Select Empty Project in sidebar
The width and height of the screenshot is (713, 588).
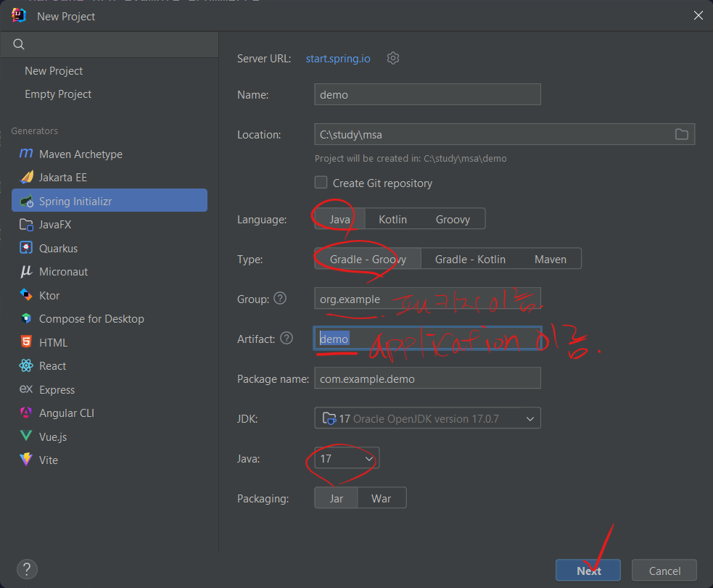click(58, 94)
